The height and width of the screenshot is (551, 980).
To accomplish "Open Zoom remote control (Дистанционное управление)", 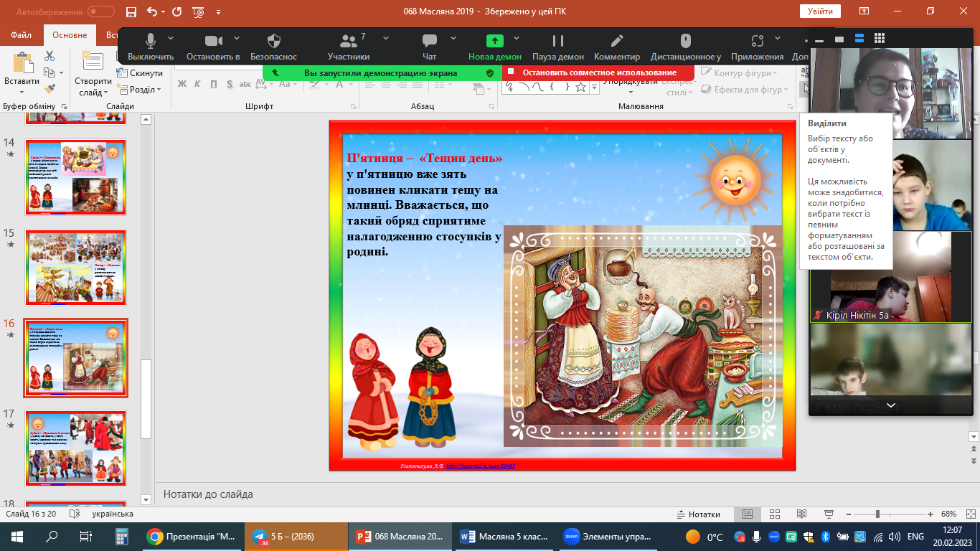I will [686, 47].
